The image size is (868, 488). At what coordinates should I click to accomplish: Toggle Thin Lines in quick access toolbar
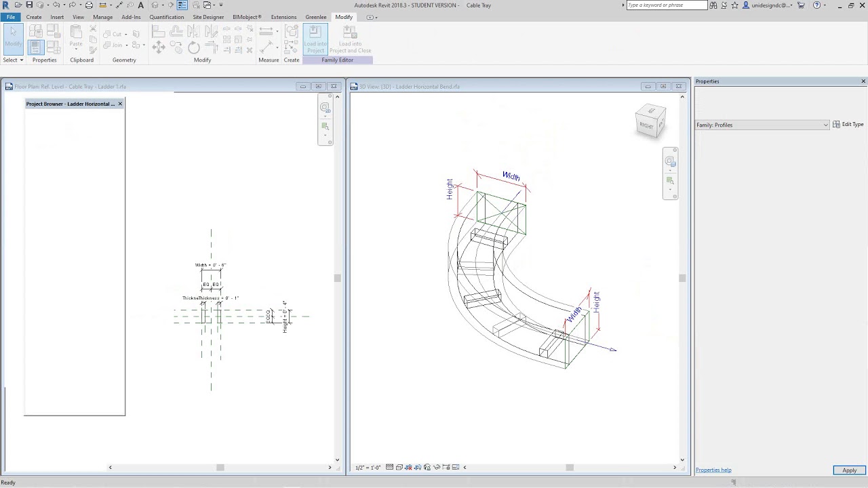click(x=182, y=5)
